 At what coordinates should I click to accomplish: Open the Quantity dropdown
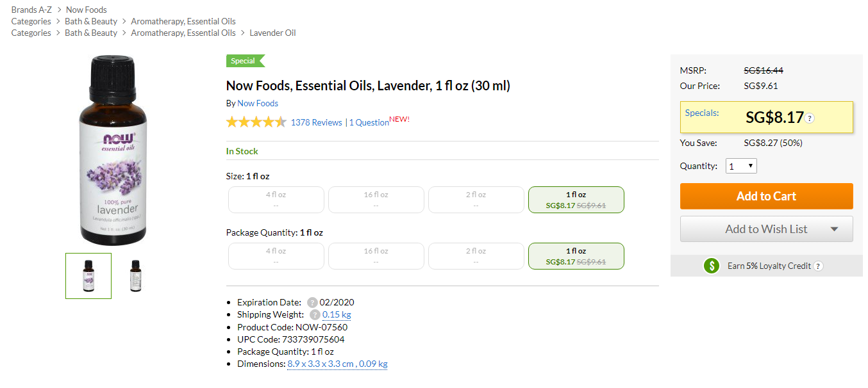pyautogui.click(x=741, y=166)
